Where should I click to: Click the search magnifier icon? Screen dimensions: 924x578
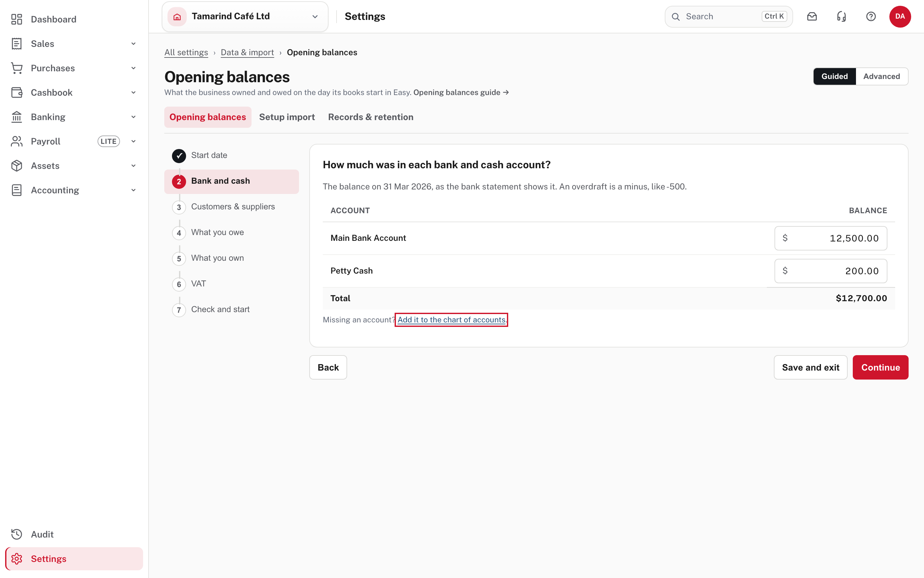tap(675, 16)
